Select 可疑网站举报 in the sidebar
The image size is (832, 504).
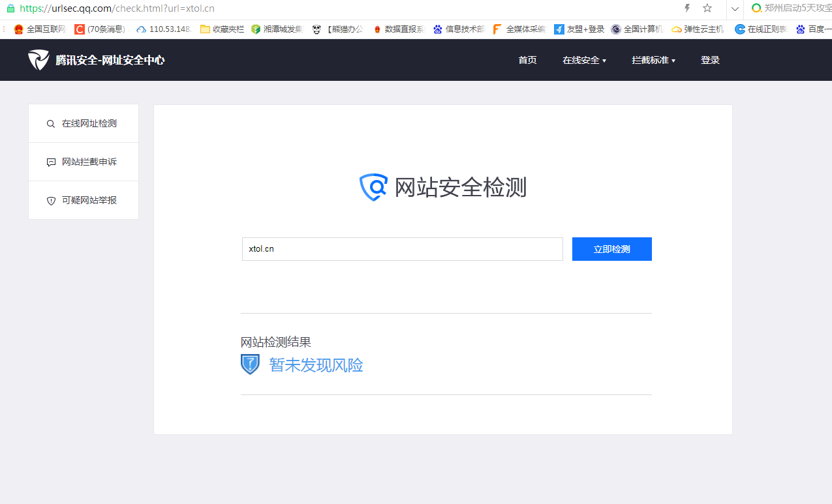pos(84,200)
